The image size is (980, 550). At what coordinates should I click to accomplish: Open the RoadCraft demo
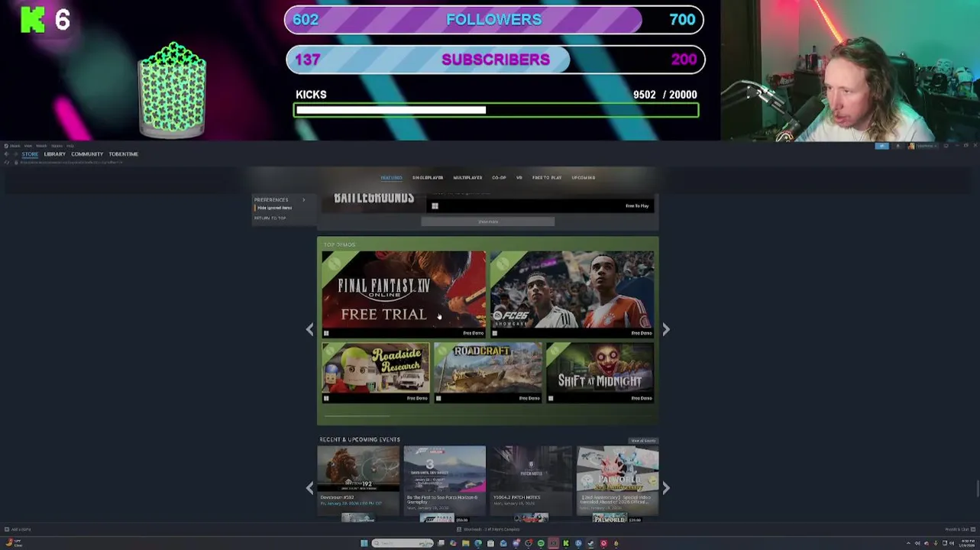click(x=487, y=372)
